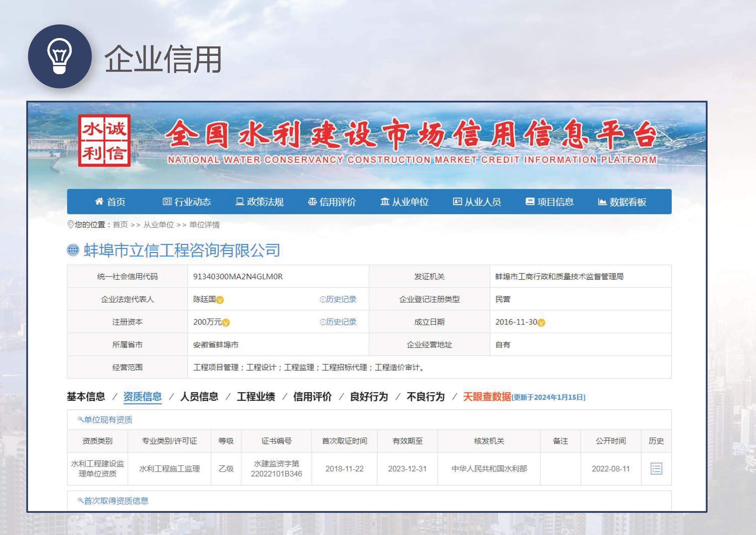Click the laptop icon beside 政策法规
The width and height of the screenshot is (756, 535).
coord(240,201)
